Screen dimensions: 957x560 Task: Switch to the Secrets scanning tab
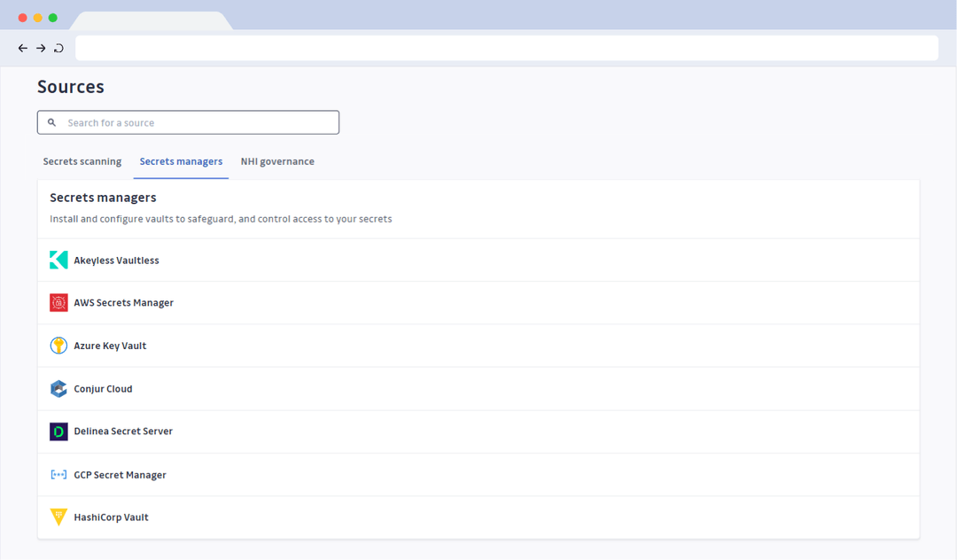82,161
